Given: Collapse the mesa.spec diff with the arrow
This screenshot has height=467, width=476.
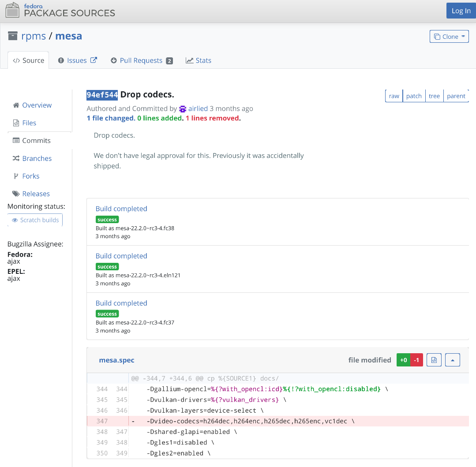Looking at the screenshot, I should click(453, 360).
